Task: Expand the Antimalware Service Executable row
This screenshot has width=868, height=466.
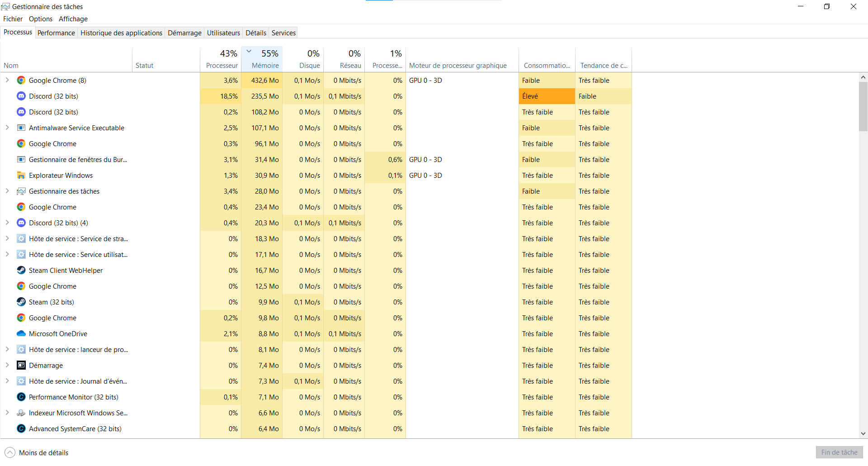Action: coord(7,128)
